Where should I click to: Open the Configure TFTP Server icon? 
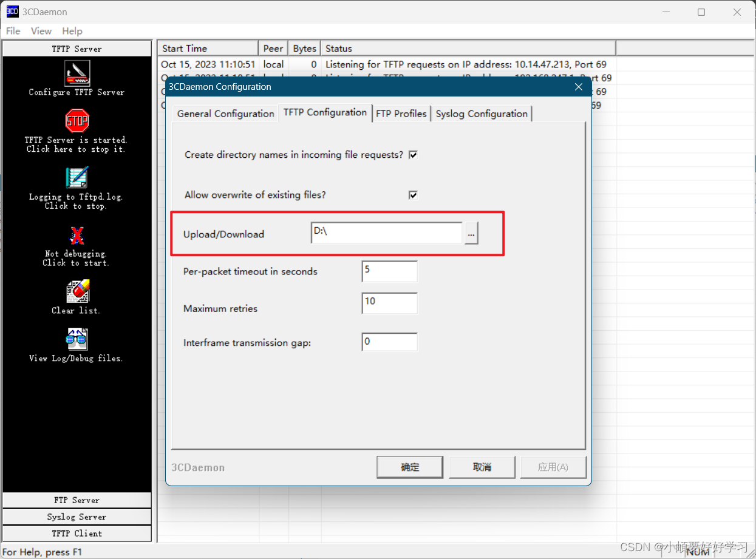pos(77,73)
